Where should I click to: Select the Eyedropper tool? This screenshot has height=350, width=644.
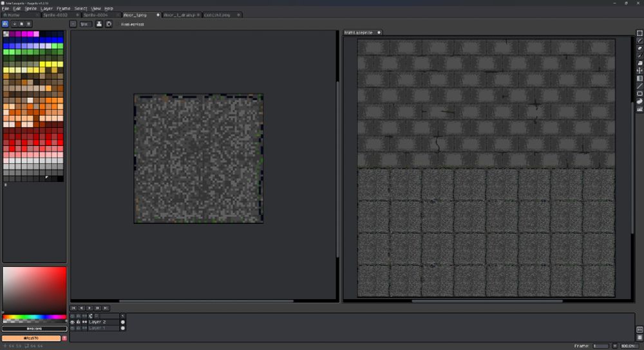(x=639, y=56)
